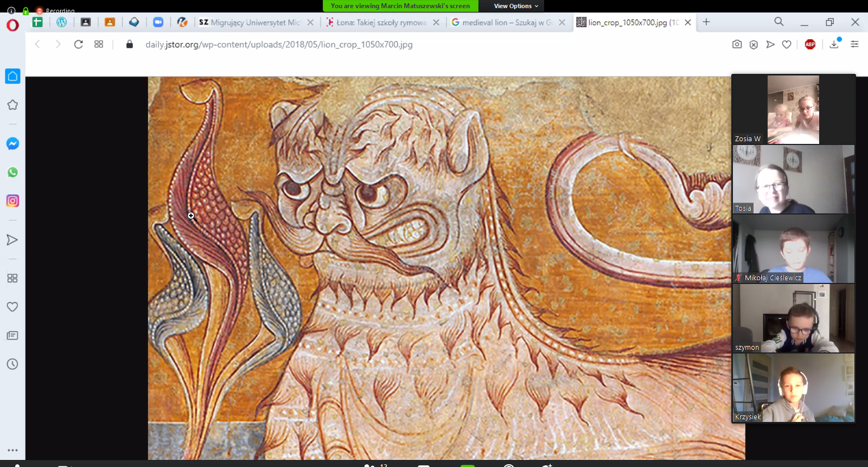
Task: Click the red Recording indicator
Action: (x=55, y=10)
